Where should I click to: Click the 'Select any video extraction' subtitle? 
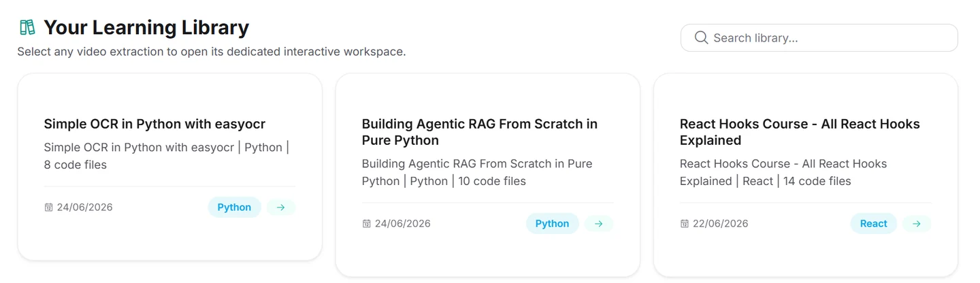212,52
